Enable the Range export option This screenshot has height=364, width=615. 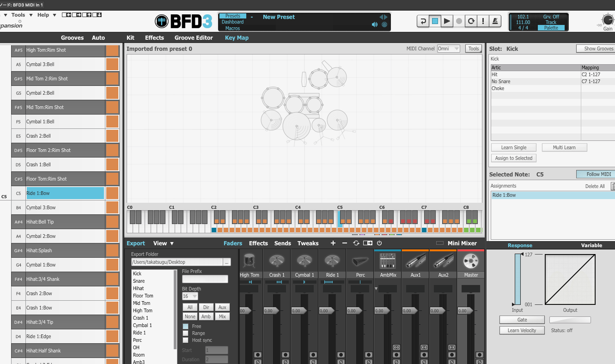[186, 333]
